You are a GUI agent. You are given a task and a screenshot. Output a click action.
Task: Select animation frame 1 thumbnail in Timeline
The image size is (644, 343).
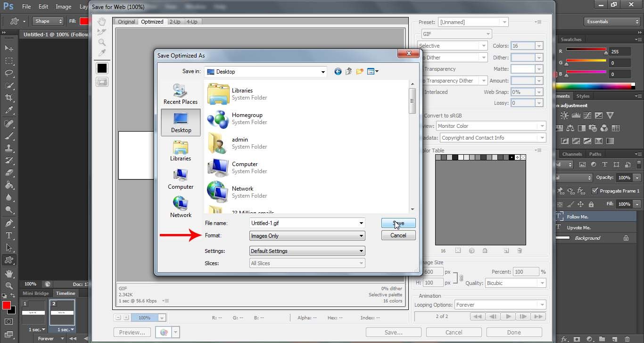pos(33,313)
